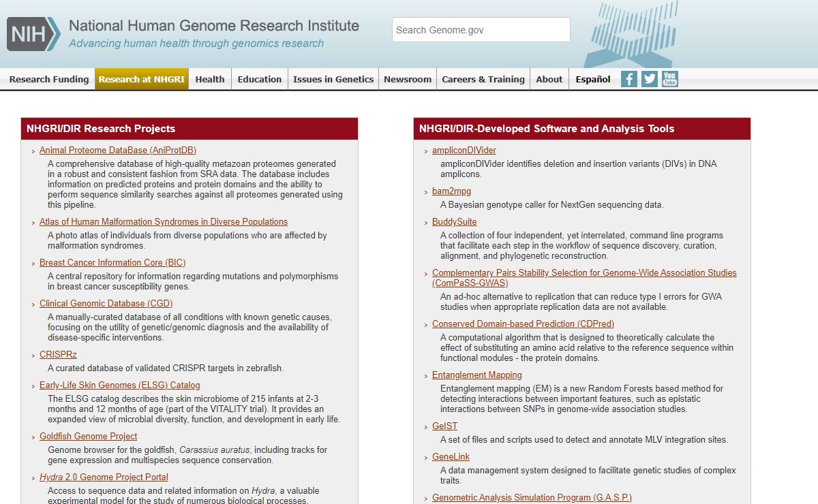
Task: Switch to the Español version
Action: [x=593, y=79]
